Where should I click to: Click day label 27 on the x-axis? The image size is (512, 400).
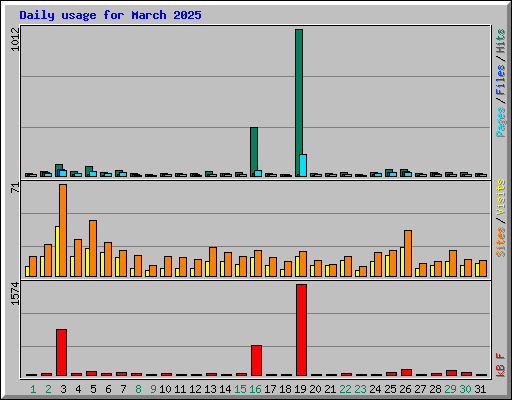420,389
